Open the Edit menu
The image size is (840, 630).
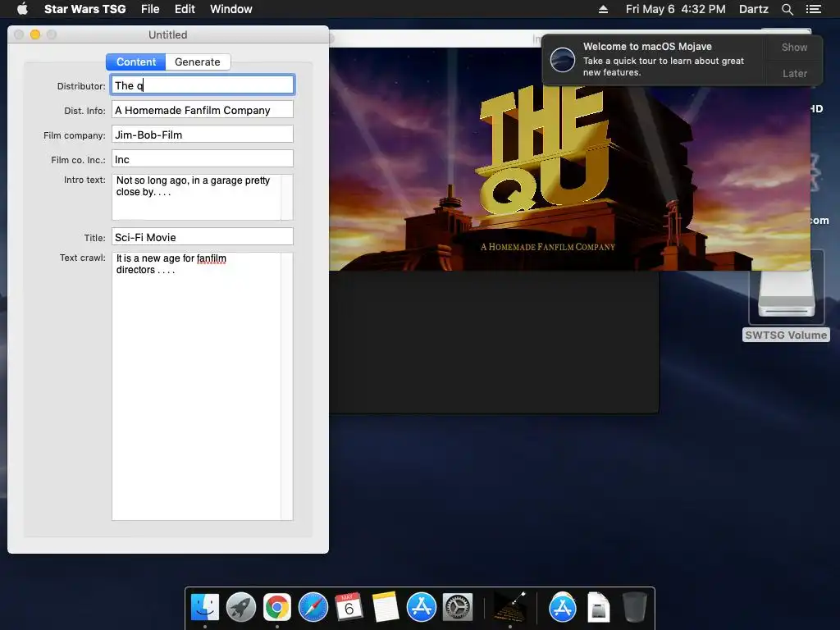pos(185,9)
